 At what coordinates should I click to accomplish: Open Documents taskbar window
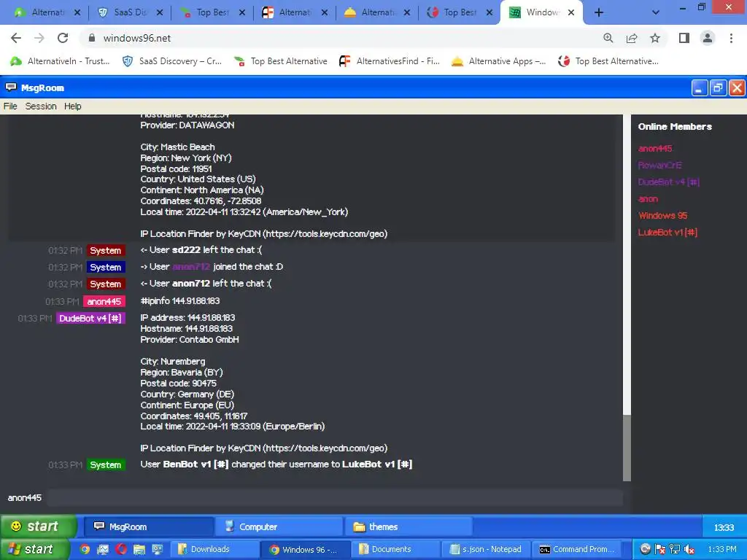(398, 550)
